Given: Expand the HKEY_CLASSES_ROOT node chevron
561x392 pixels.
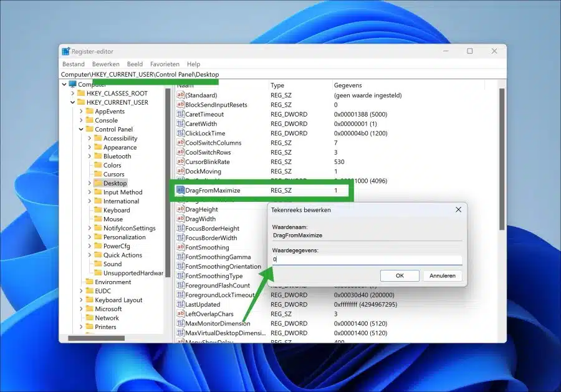Looking at the screenshot, I should tap(73, 93).
